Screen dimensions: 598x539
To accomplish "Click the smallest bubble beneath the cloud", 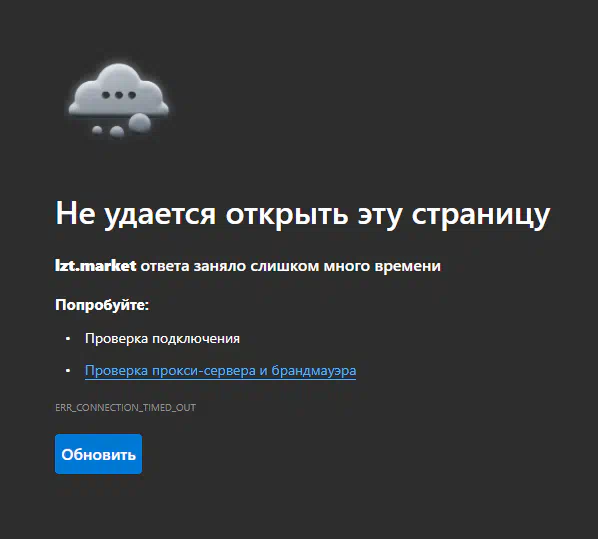I will 97,130.
